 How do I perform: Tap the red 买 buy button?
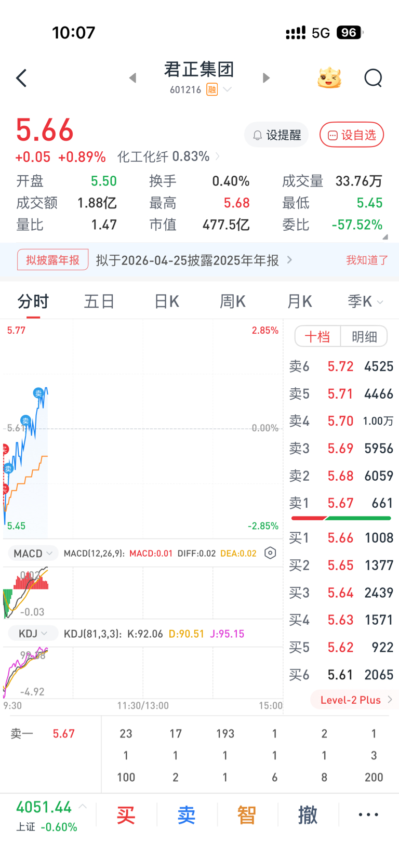click(126, 815)
